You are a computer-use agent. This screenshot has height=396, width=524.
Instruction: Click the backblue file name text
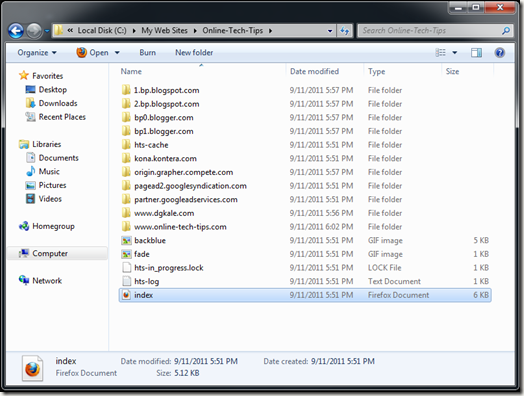tap(150, 240)
